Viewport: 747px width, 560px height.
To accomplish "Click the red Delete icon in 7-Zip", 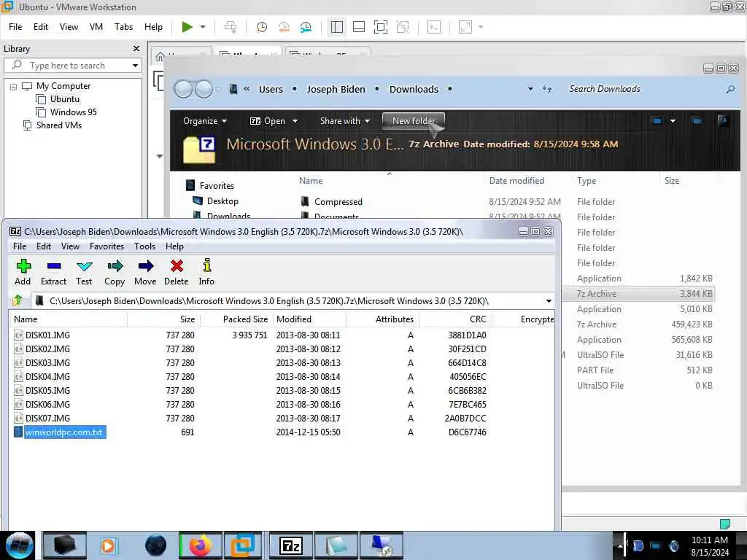I will (177, 265).
